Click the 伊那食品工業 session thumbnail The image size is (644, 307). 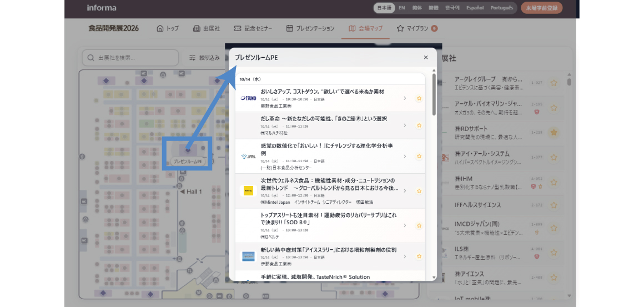[x=249, y=256]
